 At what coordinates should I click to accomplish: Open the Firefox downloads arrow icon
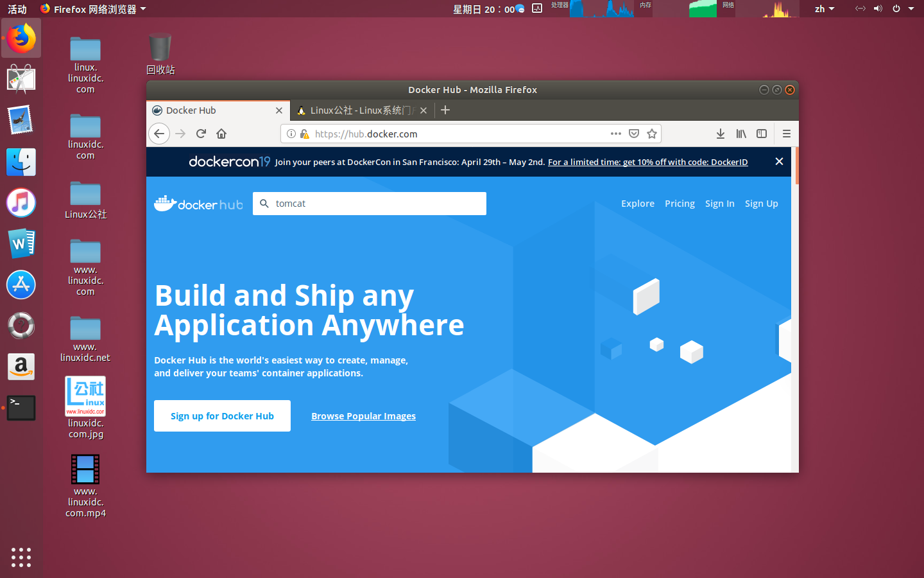point(721,134)
